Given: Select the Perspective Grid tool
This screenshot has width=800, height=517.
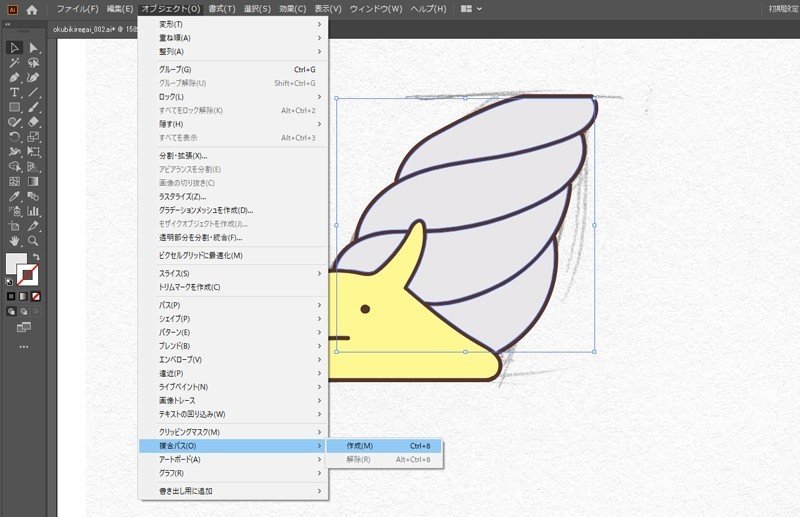Looking at the screenshot, I should (33, 166).
